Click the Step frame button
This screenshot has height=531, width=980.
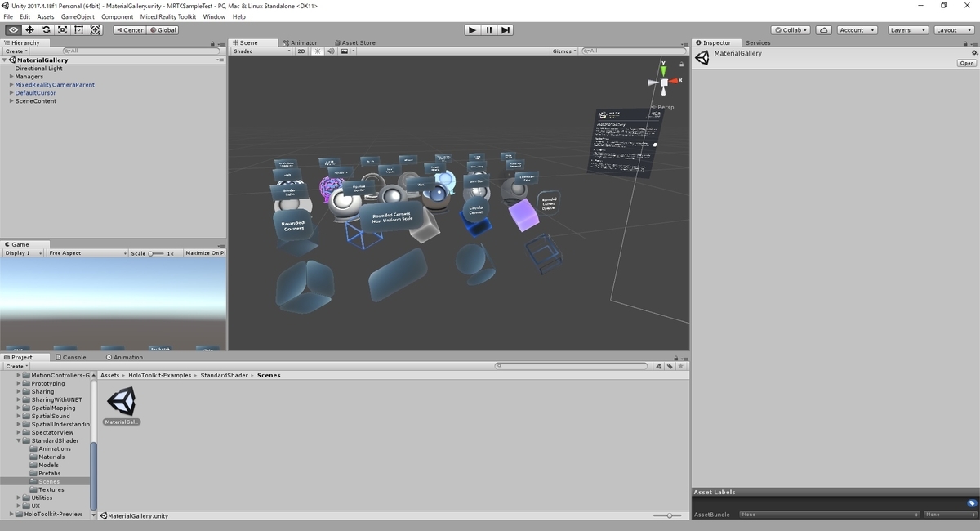pos(506,30)
